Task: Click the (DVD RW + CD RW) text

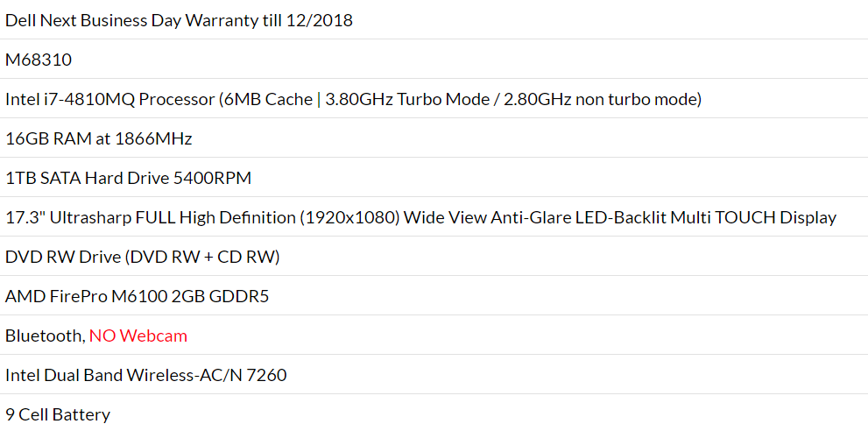Action: pyautogui.click(x=201, y=257)
